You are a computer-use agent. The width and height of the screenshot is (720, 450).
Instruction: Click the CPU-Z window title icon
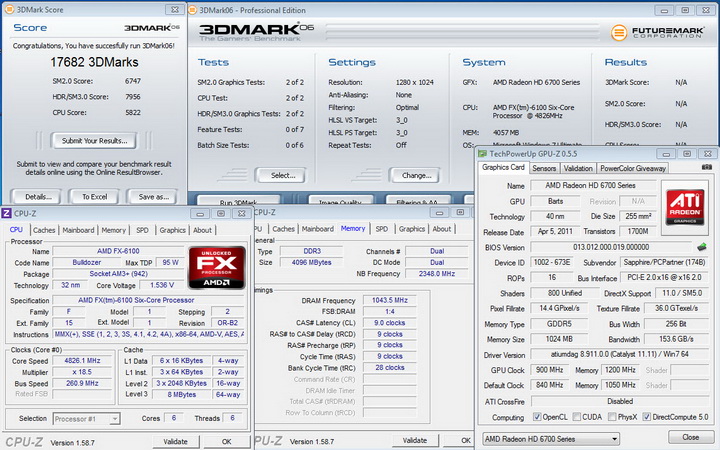[6, 214]
